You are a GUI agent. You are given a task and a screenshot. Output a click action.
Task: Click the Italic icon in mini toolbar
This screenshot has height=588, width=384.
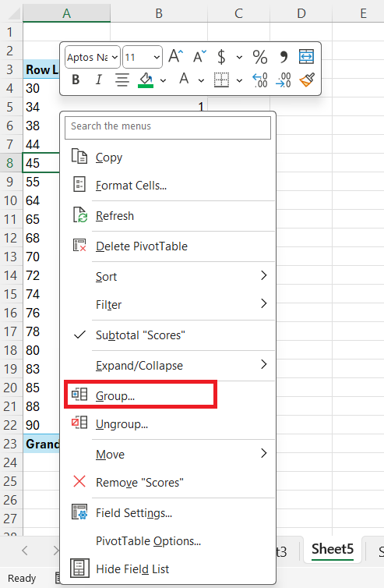coord(98,80)
